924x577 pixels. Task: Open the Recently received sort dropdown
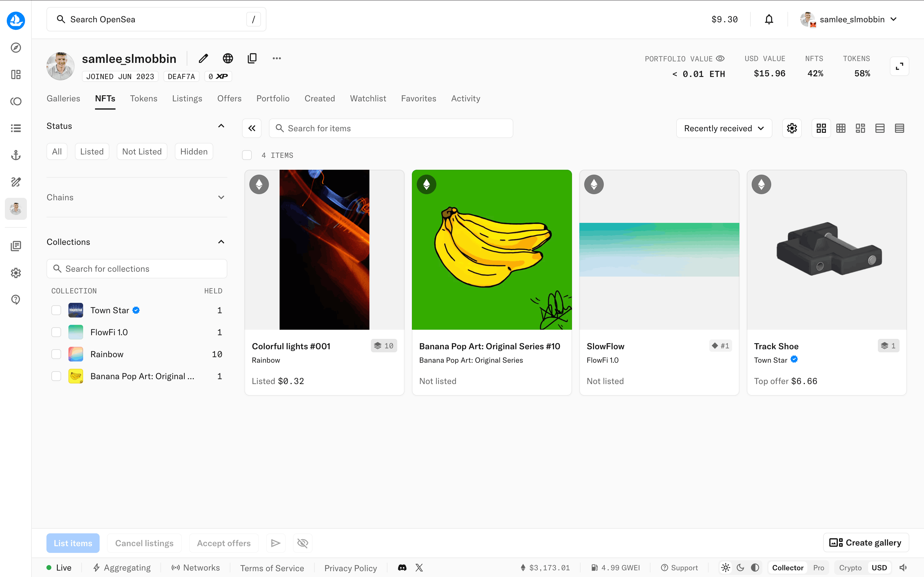point(724,128)
